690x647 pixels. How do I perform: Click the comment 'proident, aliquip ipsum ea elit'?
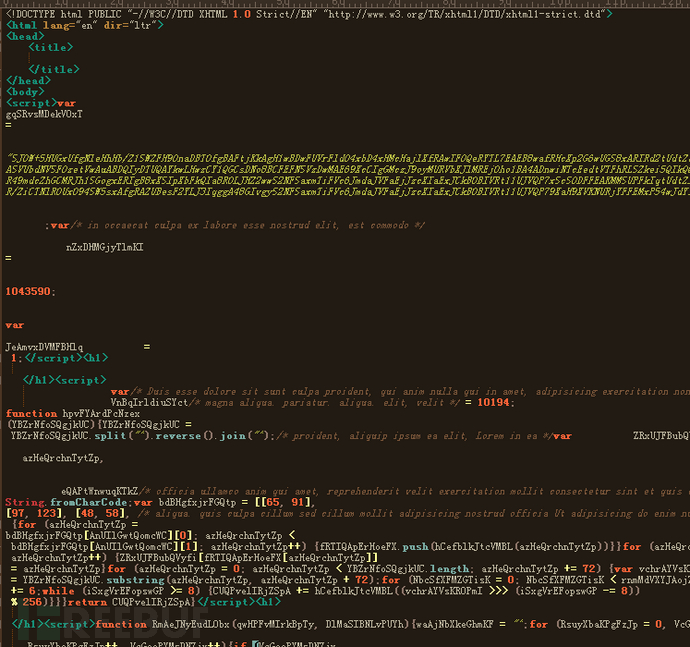pos(415,436)
